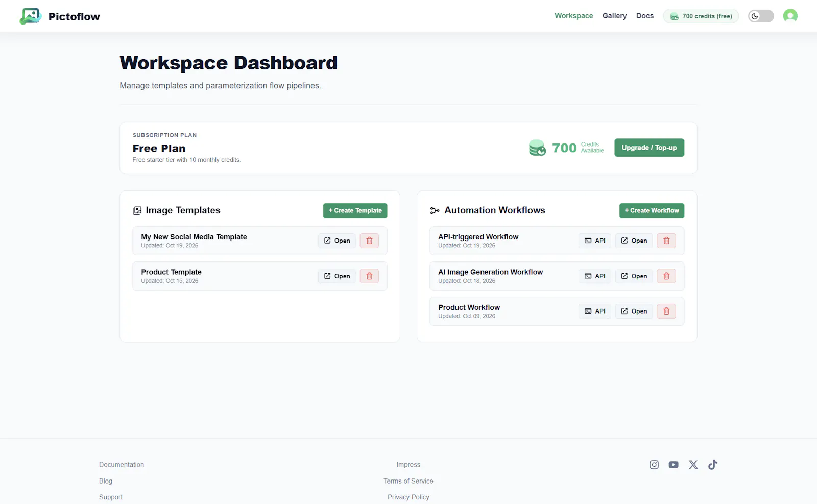Click the Pictoflow logo icon
The width and height of the screenshot is (817, 504).
click(x=30, y=16)
